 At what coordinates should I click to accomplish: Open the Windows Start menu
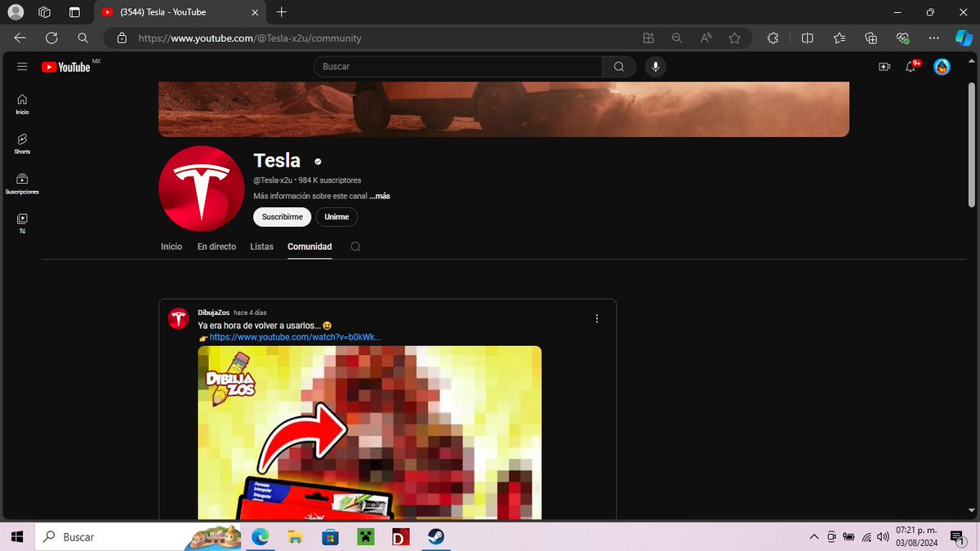click(18, 537)
